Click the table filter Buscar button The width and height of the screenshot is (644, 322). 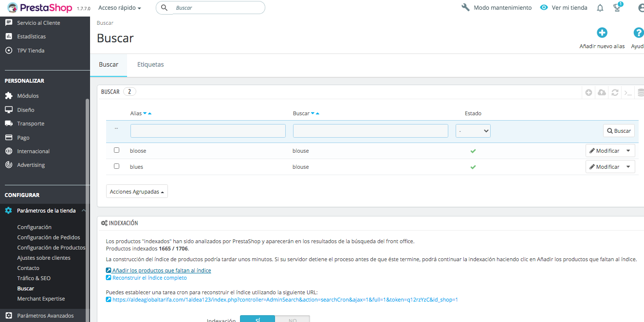coord(619,131)
